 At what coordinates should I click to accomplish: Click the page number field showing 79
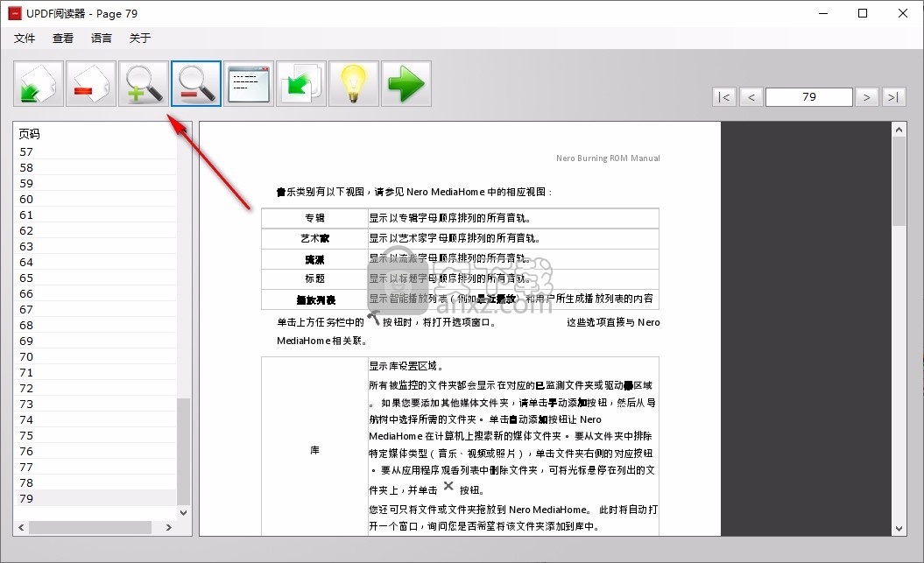(809, 97)
